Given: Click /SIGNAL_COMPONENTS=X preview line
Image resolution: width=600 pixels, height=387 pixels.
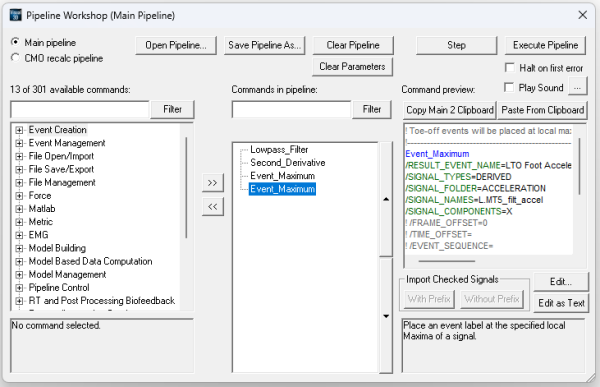Looking at the screenshot, I should point(459,211).
